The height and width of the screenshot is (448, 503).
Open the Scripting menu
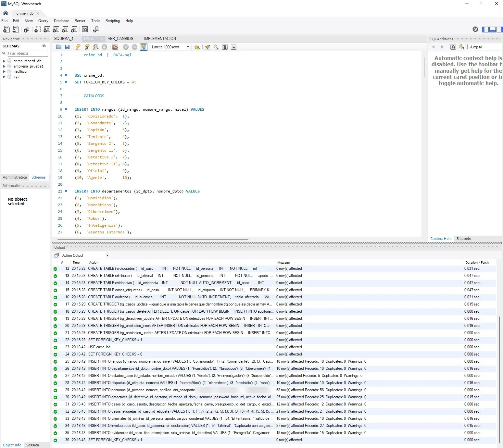tap(113, 21)
